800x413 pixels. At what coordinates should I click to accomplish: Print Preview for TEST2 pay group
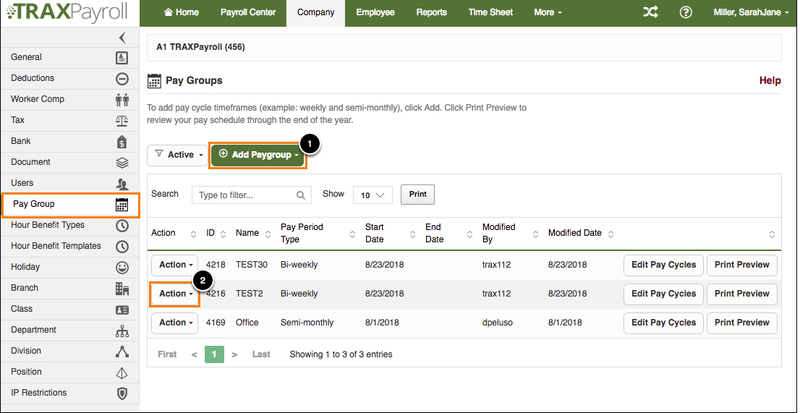tap(742, 294)
